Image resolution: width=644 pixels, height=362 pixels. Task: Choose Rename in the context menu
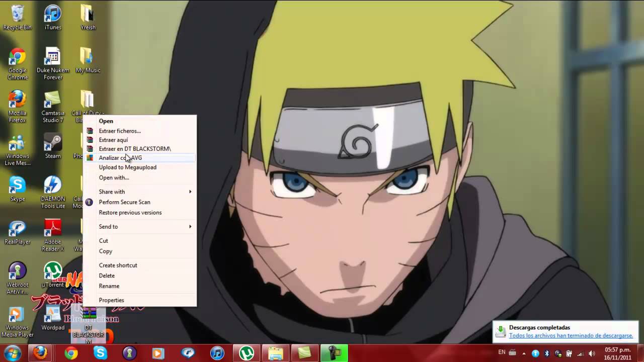click(140, 286)
